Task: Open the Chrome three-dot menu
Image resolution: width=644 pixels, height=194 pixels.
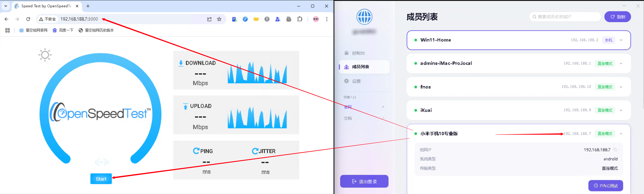Action: pos(327,19)
